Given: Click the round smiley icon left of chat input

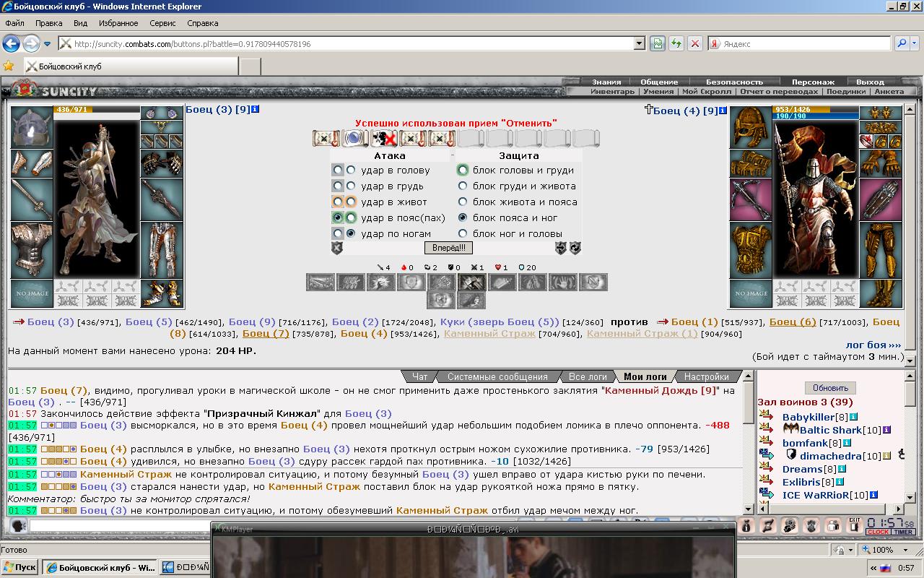Looking at the screenshot, I should (17, 525).
